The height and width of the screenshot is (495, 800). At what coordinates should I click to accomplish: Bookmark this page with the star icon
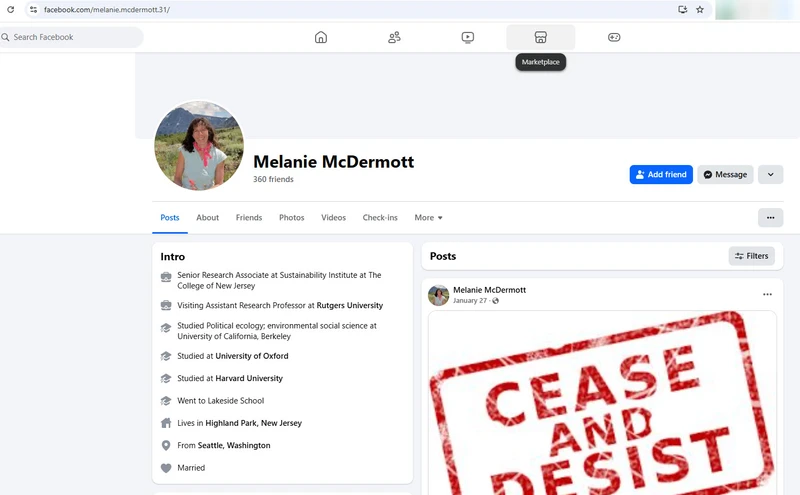(700, 9)
